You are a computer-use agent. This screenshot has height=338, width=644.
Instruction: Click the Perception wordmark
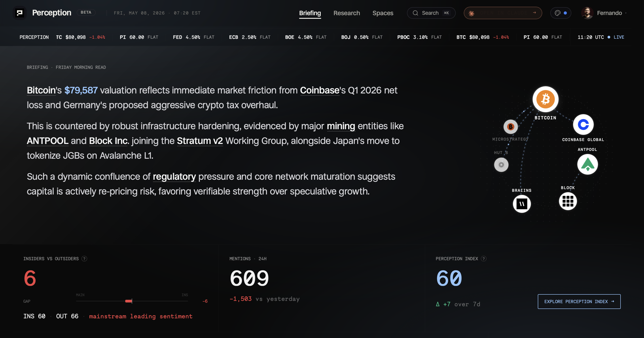(52, 13)
